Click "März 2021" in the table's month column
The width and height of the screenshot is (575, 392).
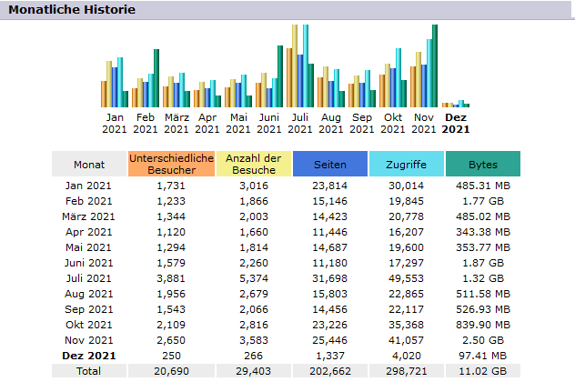(x=89, y=216)
